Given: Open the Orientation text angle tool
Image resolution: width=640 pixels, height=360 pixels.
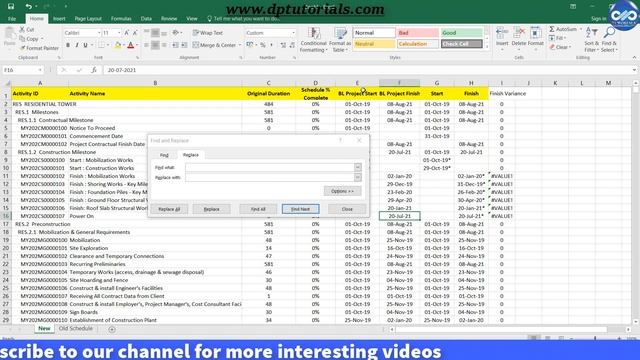Looking at the screenshot, I should tap(176, 33).
